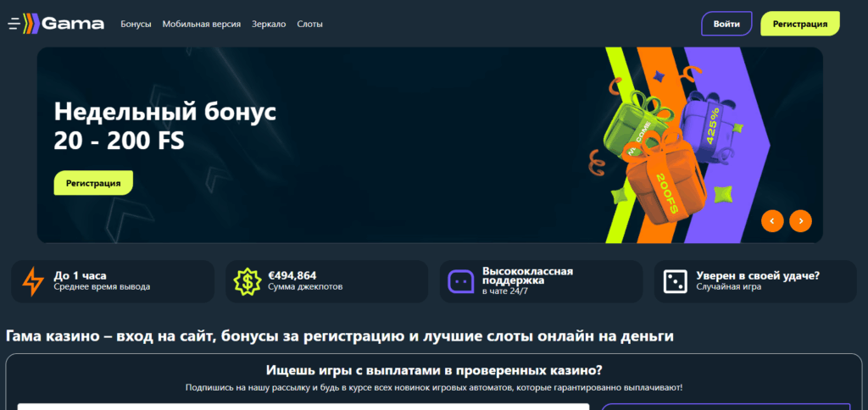868x410 pixels.
Task: Click the Gama logo
Action: 64,24
